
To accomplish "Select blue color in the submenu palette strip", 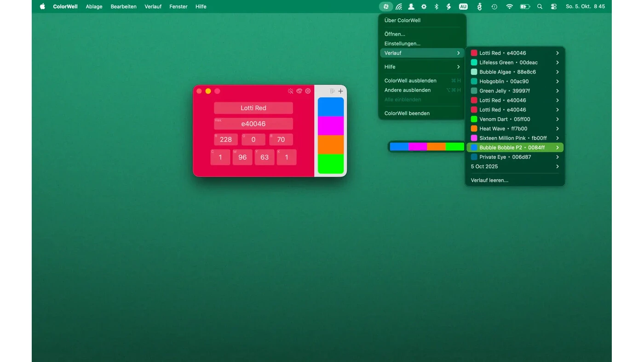I will [x=399, y=147].
